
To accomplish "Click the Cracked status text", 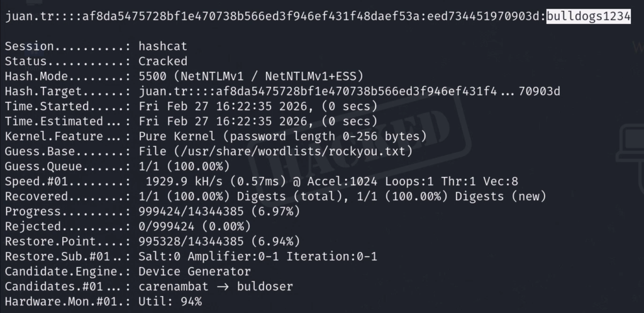I will (163, 61).
